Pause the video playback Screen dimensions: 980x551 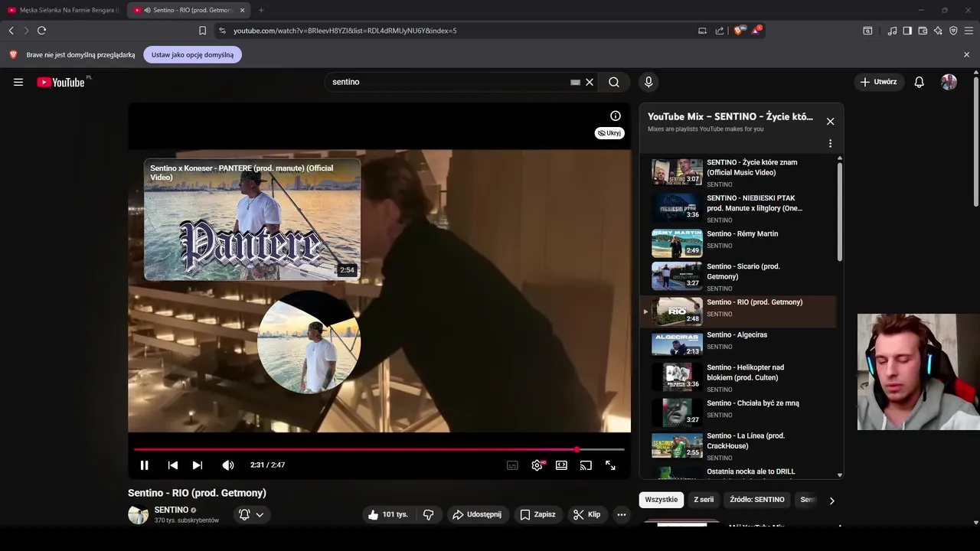144,465
